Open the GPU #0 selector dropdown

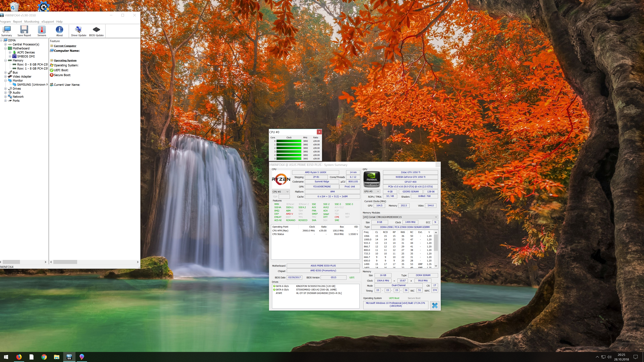point(371,191)
